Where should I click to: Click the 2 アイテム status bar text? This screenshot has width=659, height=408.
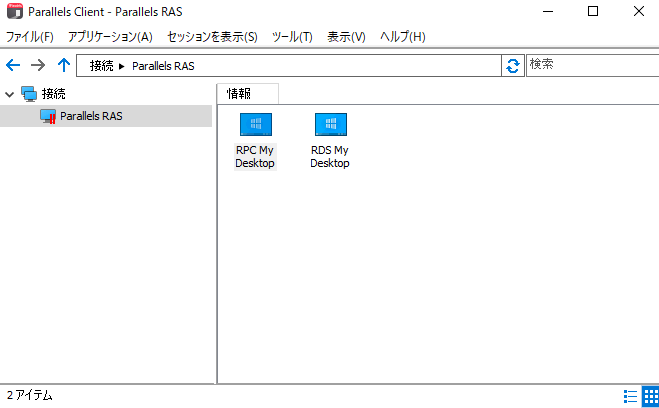29,395
